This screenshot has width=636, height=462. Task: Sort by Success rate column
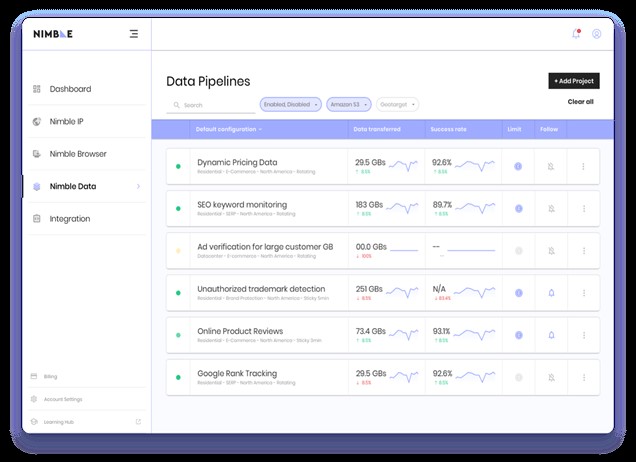[448, 129]
